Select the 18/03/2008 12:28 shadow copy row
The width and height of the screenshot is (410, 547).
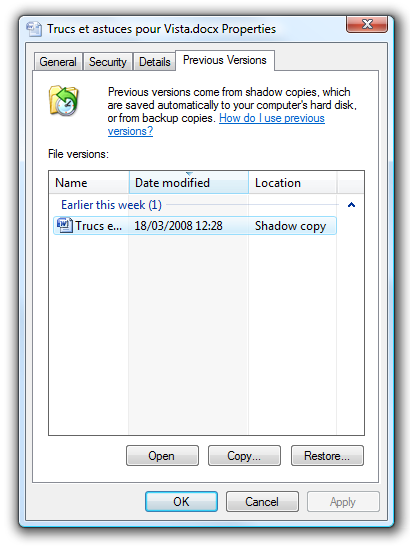click(x=195, y=225)
